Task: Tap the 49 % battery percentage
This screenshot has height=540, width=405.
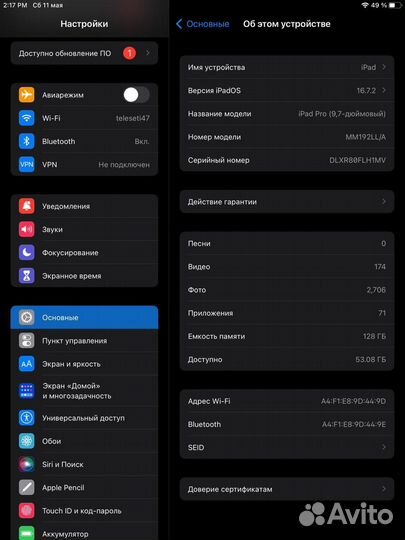Action: coord(379,5)
